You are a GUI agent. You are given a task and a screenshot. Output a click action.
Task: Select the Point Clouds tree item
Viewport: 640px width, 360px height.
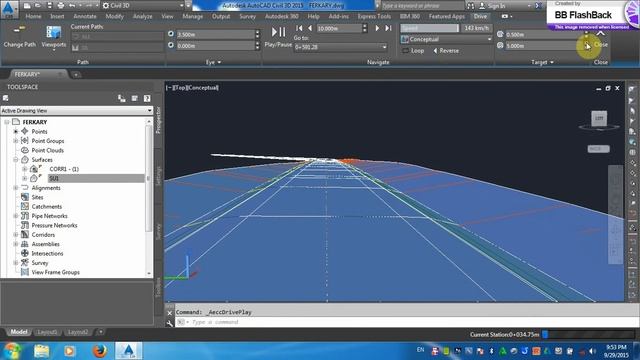(x=47, y=150)
